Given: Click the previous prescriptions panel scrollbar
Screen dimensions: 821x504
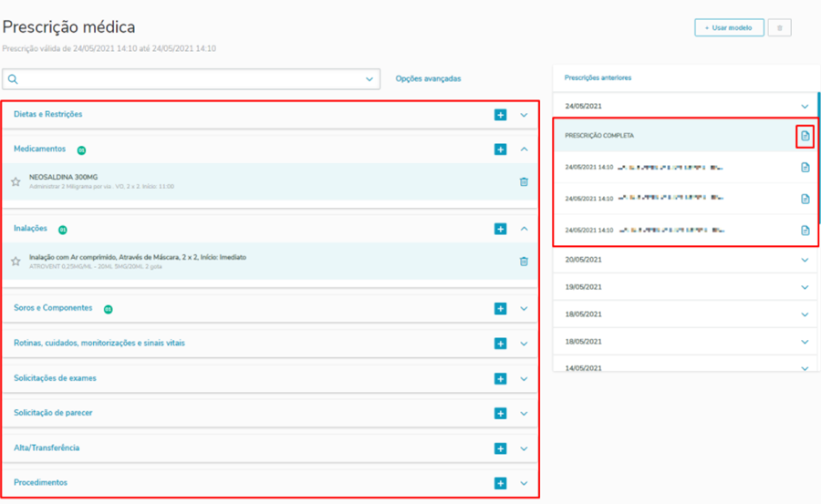Looking at the screenshot, I should pyautogui.click(x=818, y=157).
